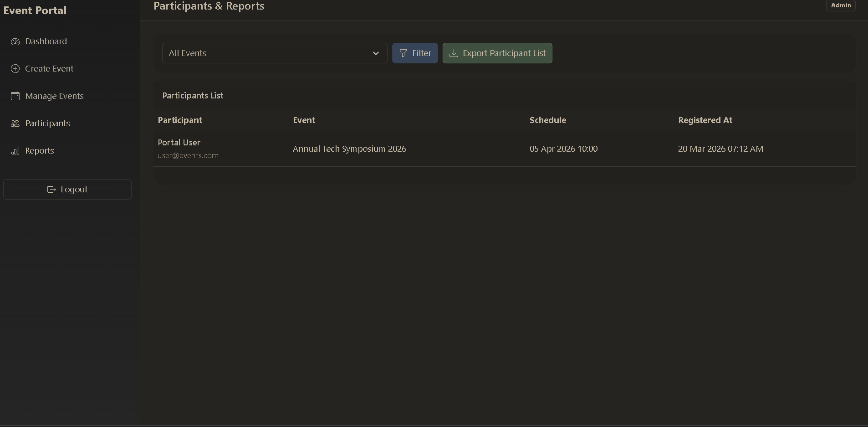Viewport: 868px width, 427px height.
Task: Click the download icon in Export button
Action: pos(454,53)
